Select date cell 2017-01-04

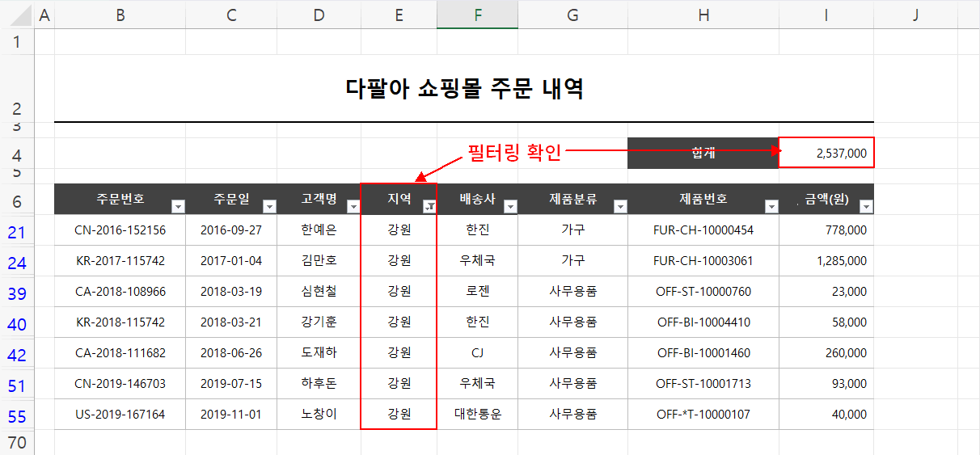[x=231, y=261]
